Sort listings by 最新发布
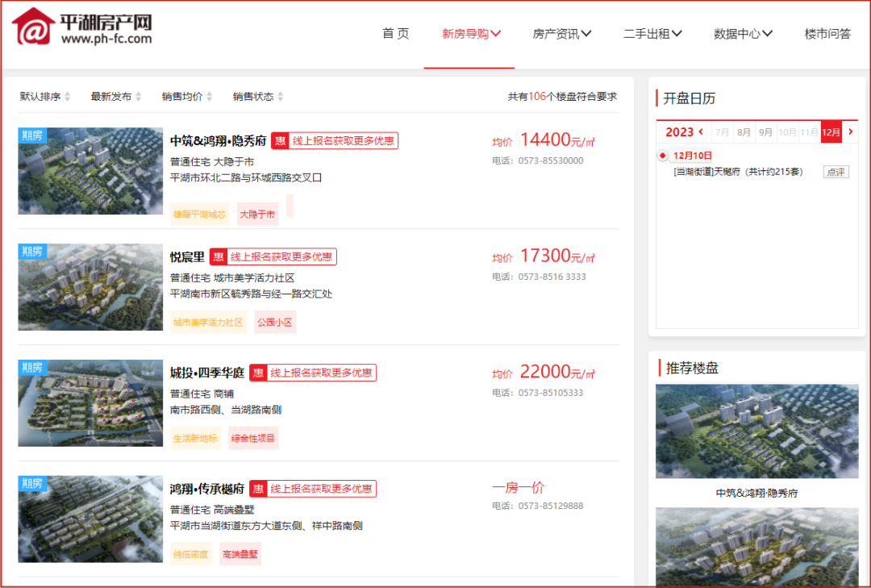871x588 pixels. point(116,97)
